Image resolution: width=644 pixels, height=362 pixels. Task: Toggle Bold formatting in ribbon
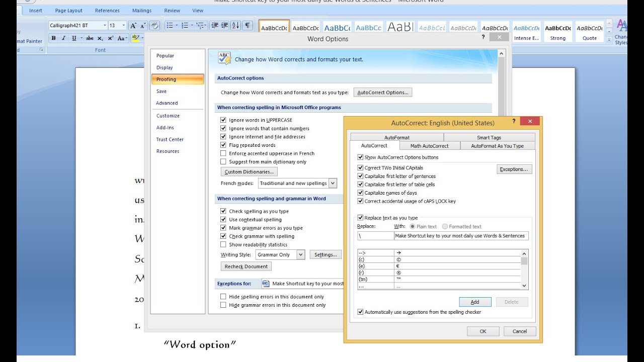coord(54,38)
